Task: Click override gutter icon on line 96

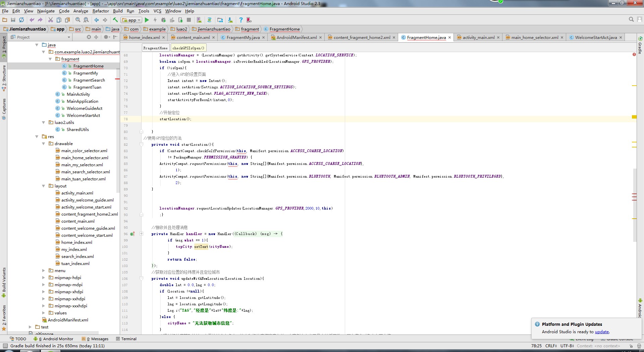Action: pyautogui.click(x=132, y=234)
